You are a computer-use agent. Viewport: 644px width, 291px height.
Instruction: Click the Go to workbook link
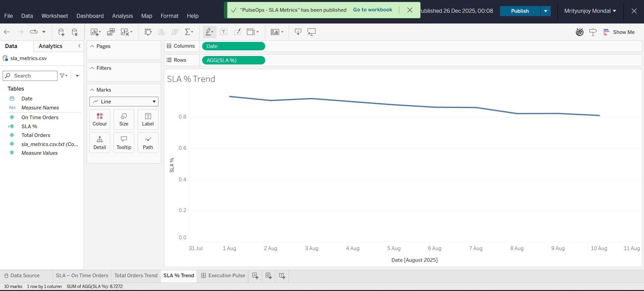pos(373,10)
